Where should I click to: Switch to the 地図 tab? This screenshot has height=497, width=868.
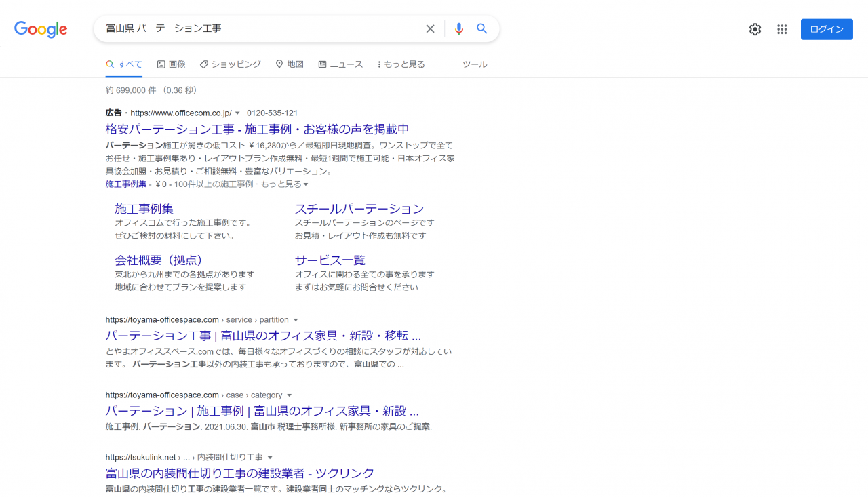click(290, 64)
